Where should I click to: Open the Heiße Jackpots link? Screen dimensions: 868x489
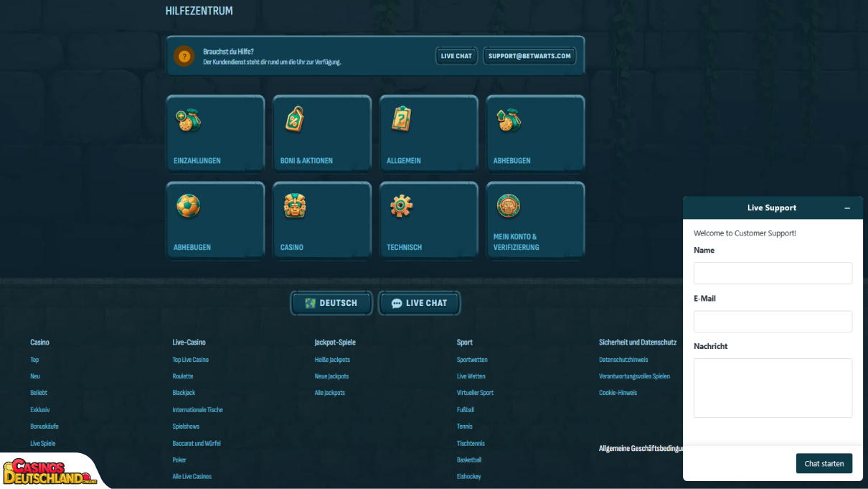click(332, 360)
